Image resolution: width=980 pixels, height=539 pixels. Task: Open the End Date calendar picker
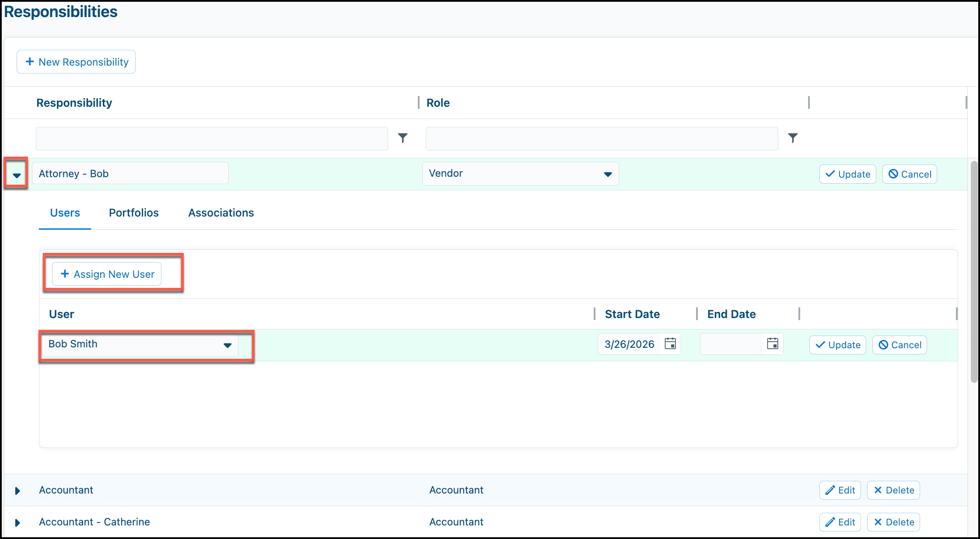tap(773, 344)
